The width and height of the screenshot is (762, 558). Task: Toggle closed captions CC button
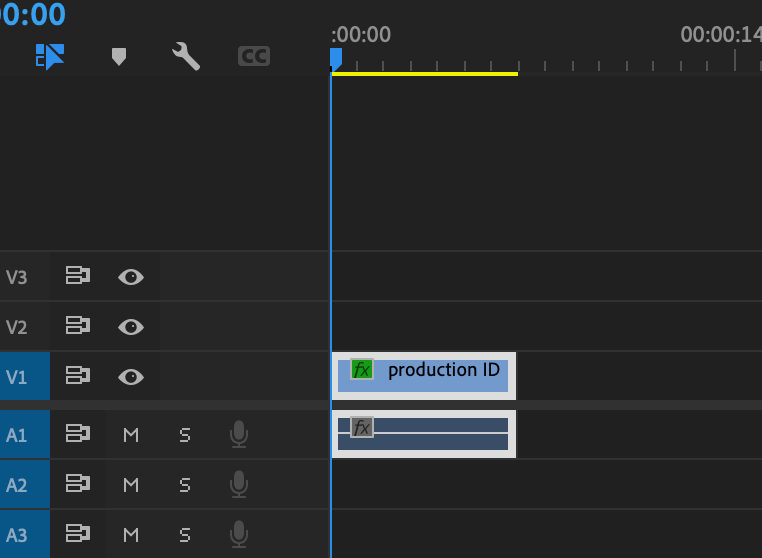(254, 57)
